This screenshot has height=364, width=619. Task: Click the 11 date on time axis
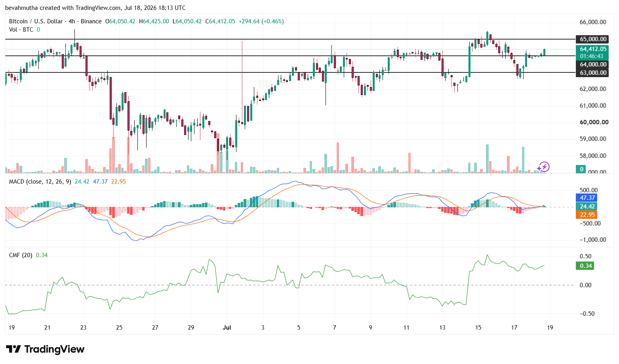406,328
